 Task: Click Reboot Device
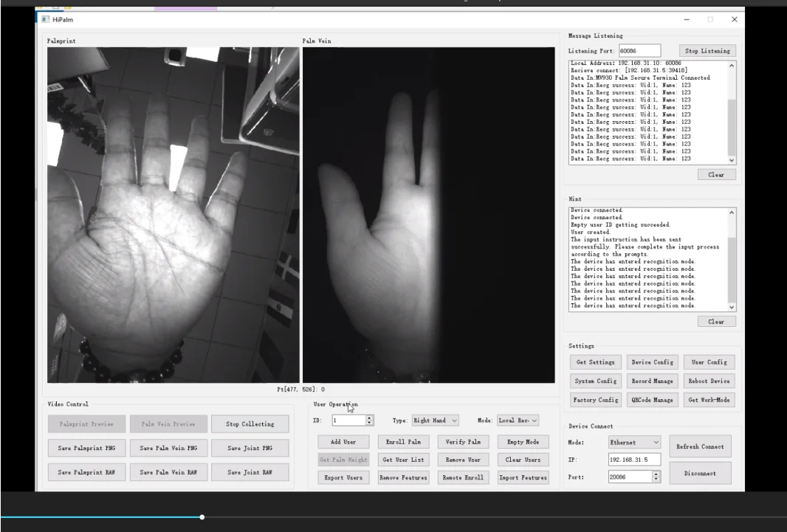tap(708, 381)
